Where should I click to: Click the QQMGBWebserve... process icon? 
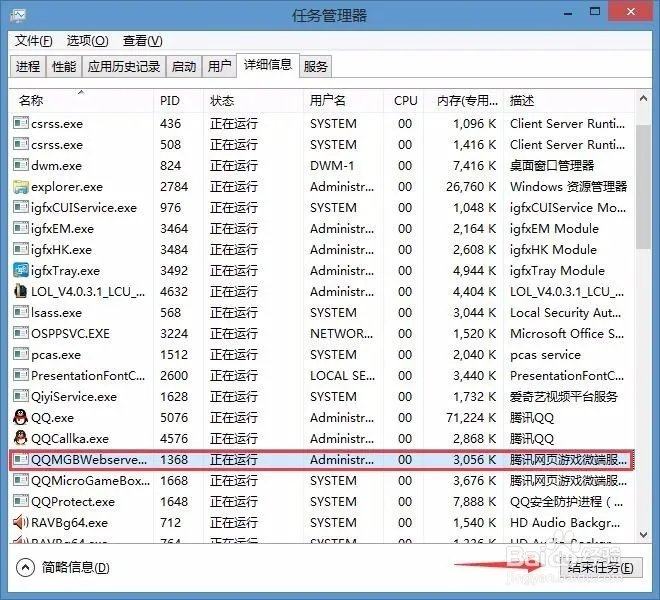point(20,459)
